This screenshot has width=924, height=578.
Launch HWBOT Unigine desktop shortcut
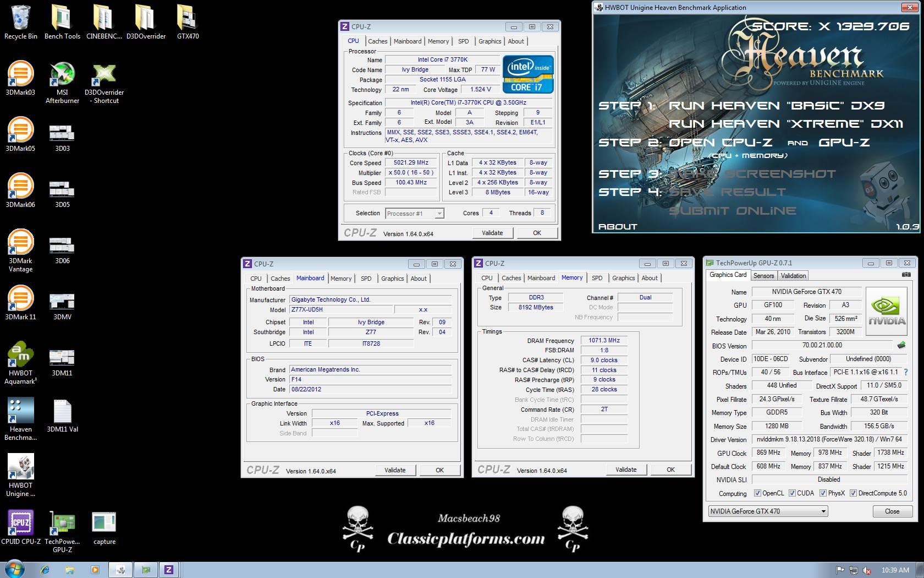pyautogui.click(x=20, y=476)
